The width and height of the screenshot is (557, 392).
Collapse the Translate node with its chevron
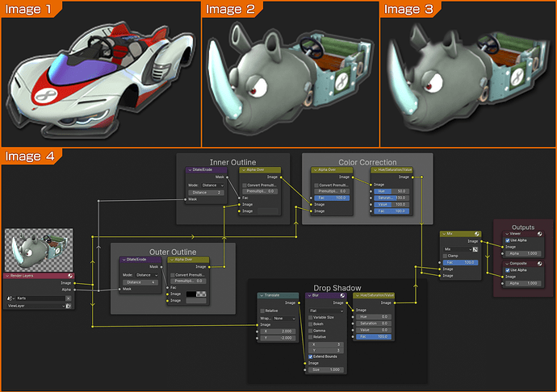262,295
